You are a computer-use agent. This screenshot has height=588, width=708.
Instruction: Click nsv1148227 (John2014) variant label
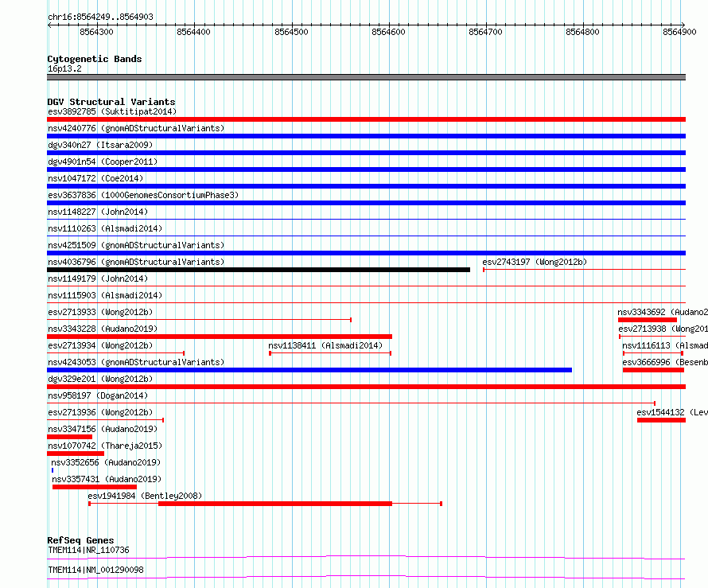click(98, 212)
